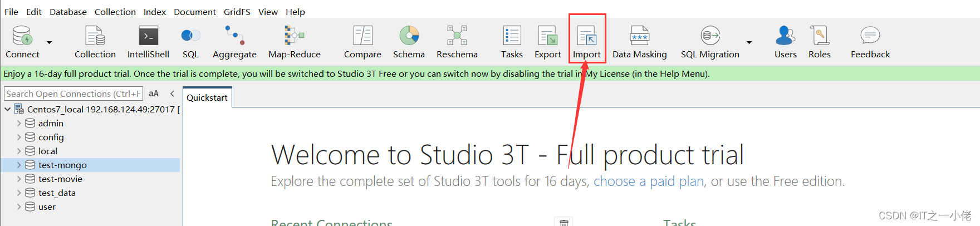Viewport: 980px width, 226px height.
Task: Open the Schema explorer
Action: (409, 42)
